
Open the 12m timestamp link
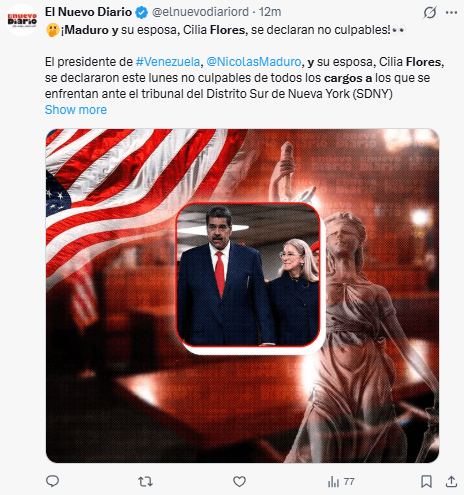[270, 12]
